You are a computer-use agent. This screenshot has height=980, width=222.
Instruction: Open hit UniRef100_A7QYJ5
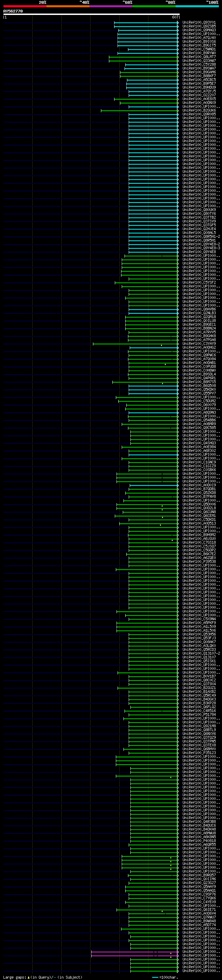coord(199,91)
